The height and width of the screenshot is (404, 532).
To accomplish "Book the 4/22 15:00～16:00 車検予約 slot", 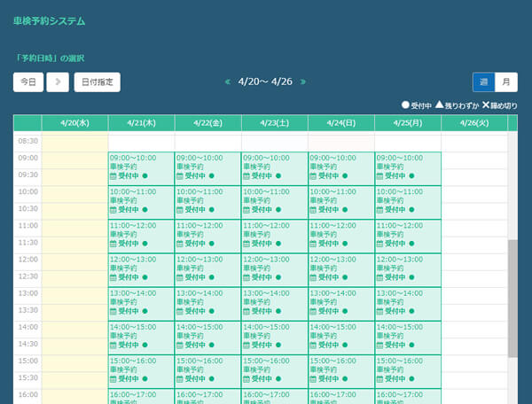I will (207, 369).
